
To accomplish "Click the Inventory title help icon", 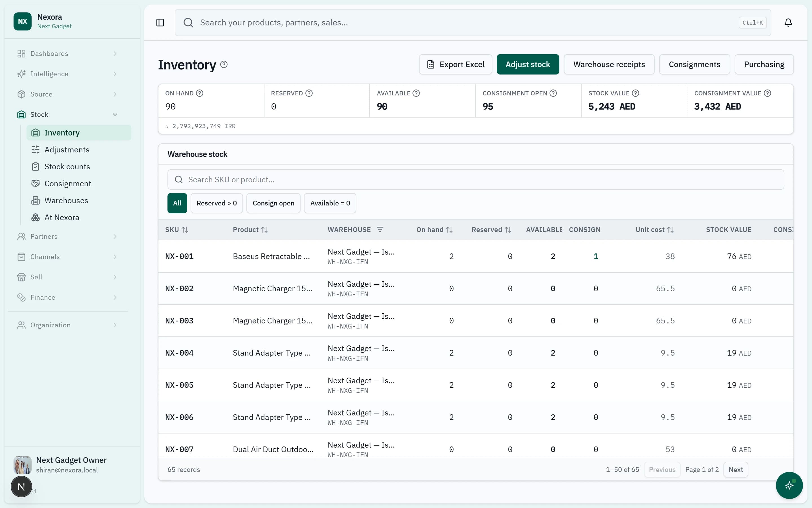I will pos(224,65).
